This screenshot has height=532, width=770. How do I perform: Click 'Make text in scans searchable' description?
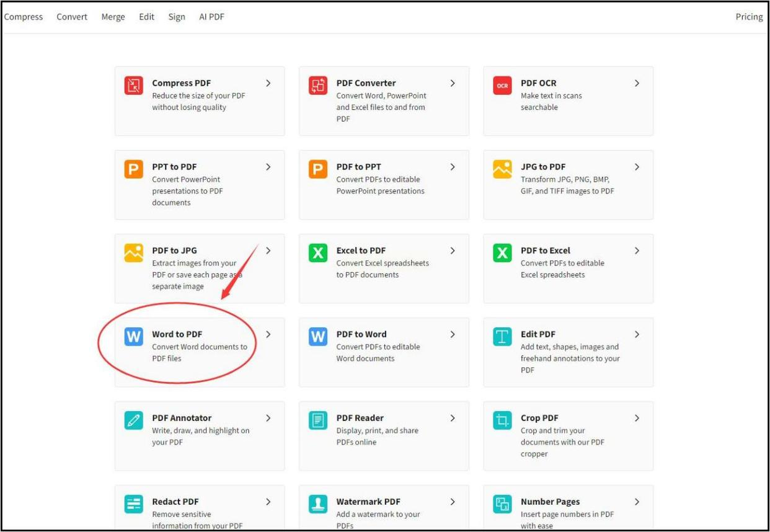(551, 102)
